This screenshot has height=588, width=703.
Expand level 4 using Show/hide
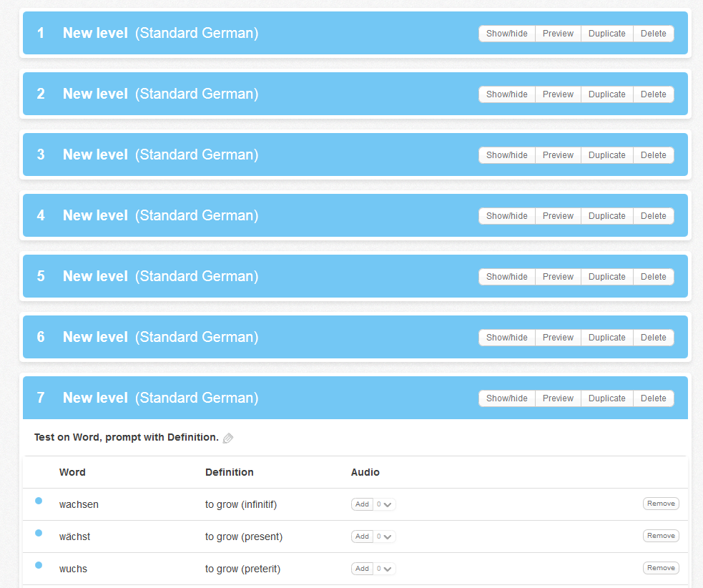click(506, 216)
